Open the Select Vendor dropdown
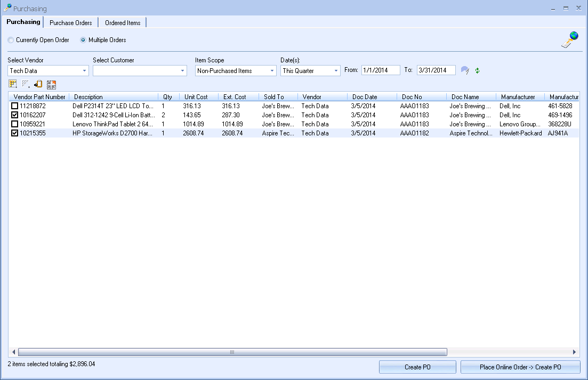 tap(85, 71)
